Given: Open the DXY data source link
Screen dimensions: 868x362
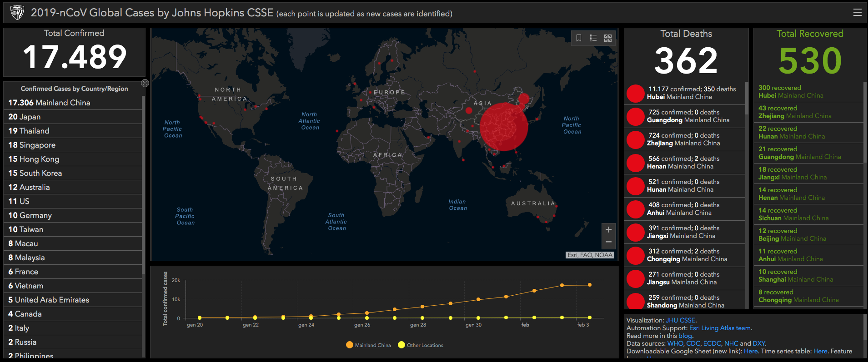Looking at the screenshot, I should click(759, 343).
